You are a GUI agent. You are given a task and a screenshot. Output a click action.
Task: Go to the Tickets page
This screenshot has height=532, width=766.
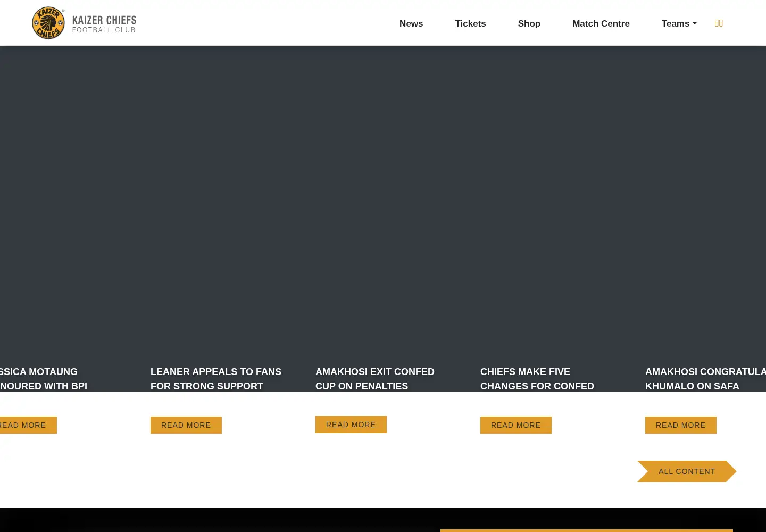coord(470,23)
